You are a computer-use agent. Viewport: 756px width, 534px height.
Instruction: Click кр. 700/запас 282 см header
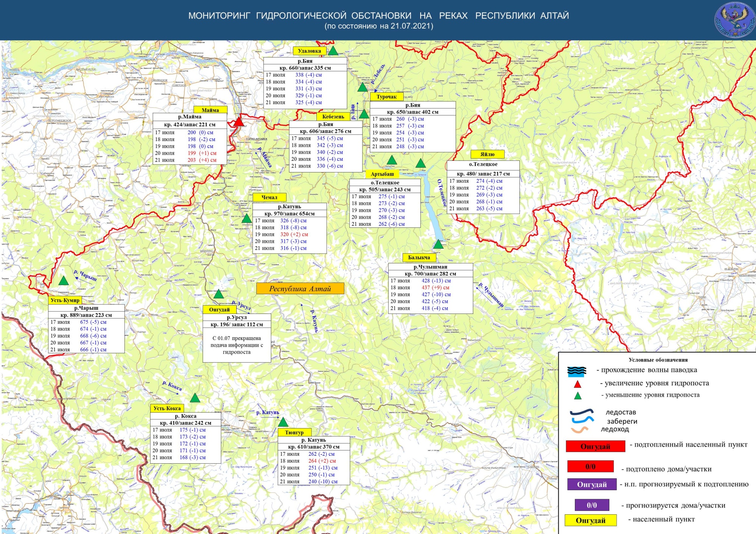[431, 274]
